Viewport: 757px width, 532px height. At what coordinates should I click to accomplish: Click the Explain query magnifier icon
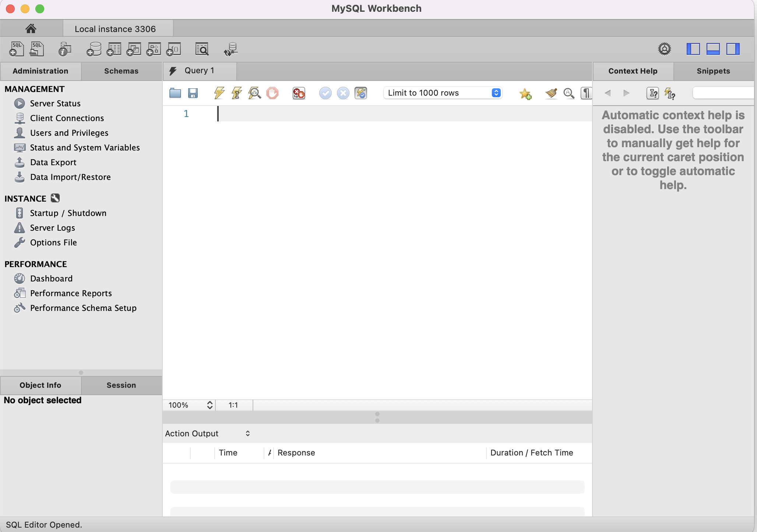coord(254,93)
